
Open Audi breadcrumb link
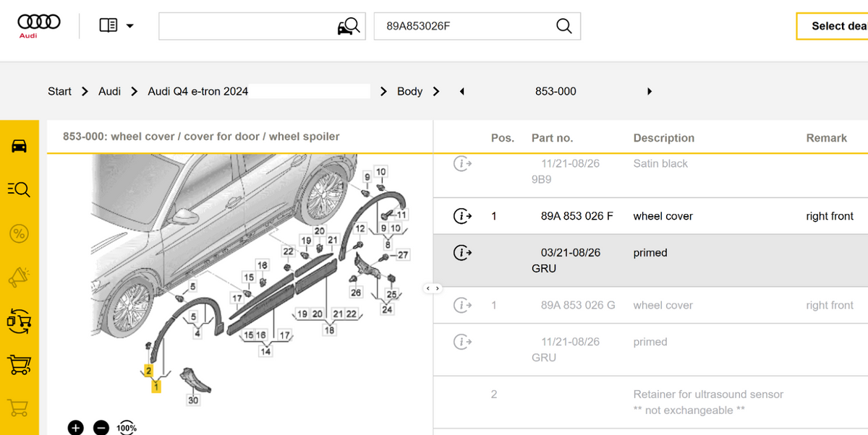(x=110, y=91)
